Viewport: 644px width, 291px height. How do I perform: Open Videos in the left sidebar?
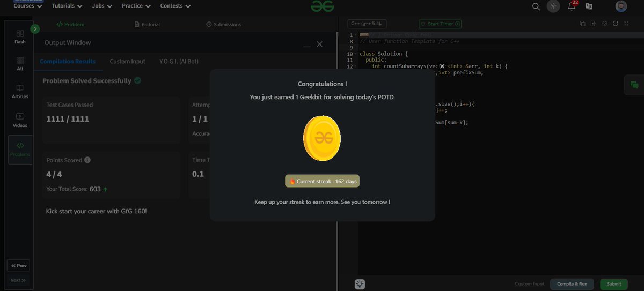pos(20,120)
